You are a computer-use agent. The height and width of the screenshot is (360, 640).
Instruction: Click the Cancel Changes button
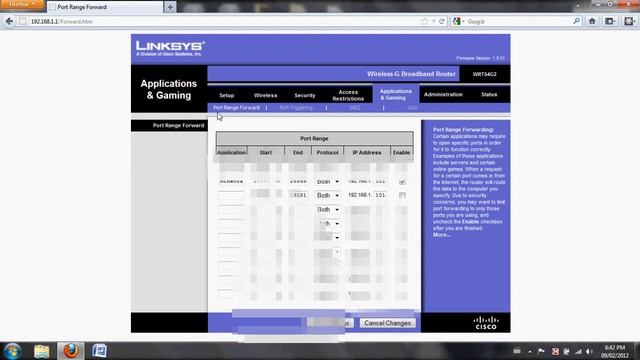[x=387, y=323]
